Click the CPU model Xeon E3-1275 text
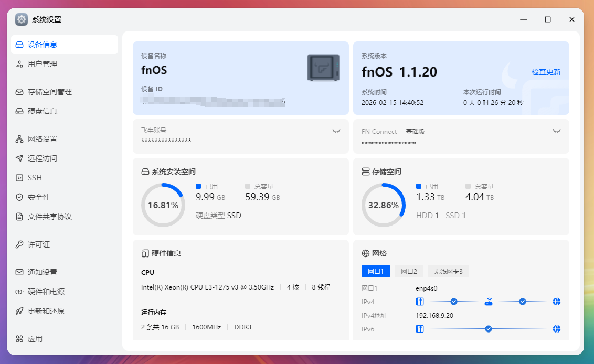This screenshot has height=364, width=594. click(208, 287)
